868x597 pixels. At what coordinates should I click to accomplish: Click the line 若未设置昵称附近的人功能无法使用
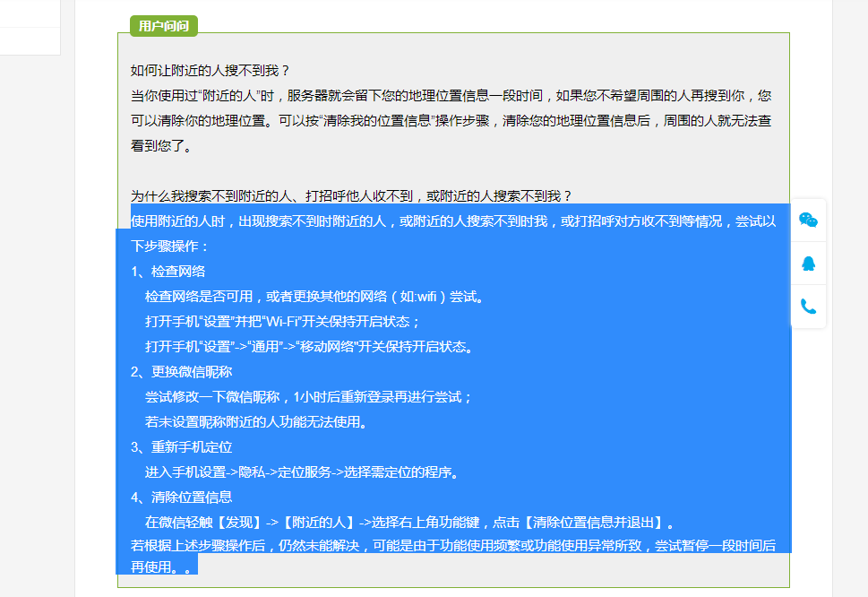[257, 422]
